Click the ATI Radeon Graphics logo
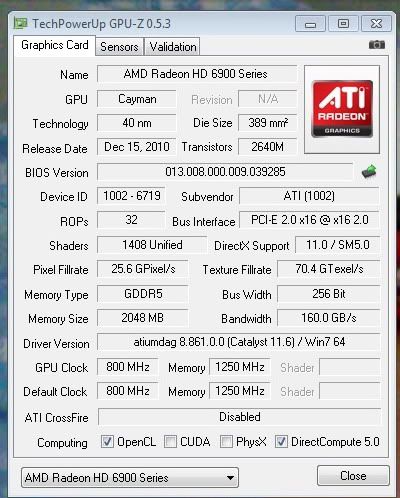The width and height of the screenshot is (400, 498). click(x=342, y=109)
